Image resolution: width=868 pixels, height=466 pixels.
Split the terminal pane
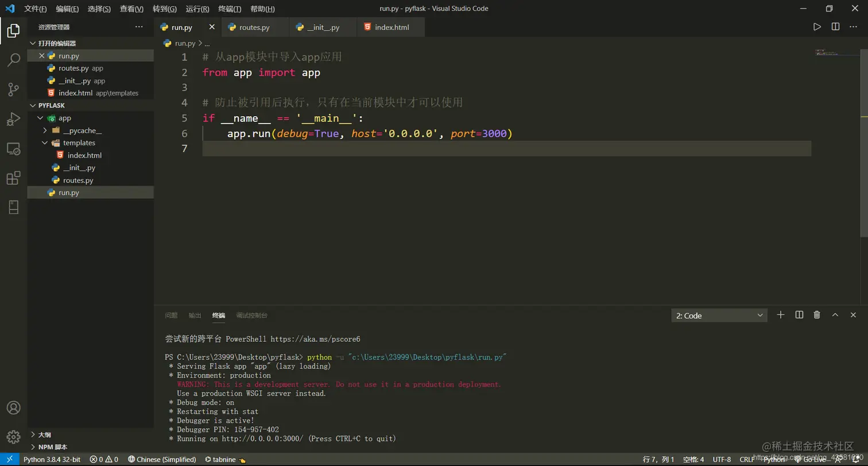click(799, 315)
